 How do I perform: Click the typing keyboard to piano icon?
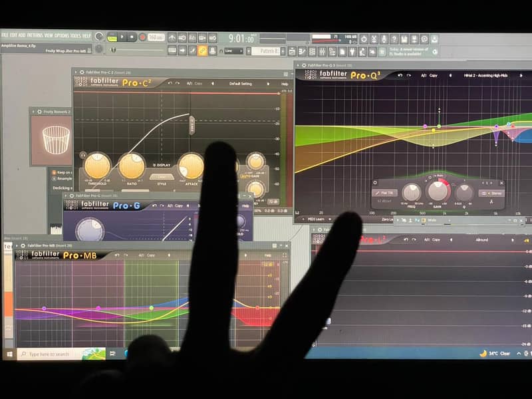[172, 51]
